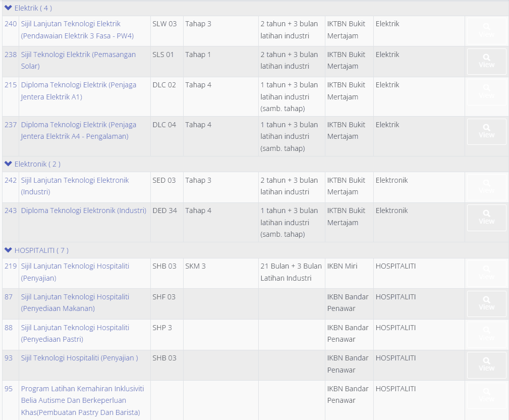Collapse the HOSPITALITI group
Image resolution: width=509 pixels, height=420 pixels.
pyautogui.click(x=8, y=250)
